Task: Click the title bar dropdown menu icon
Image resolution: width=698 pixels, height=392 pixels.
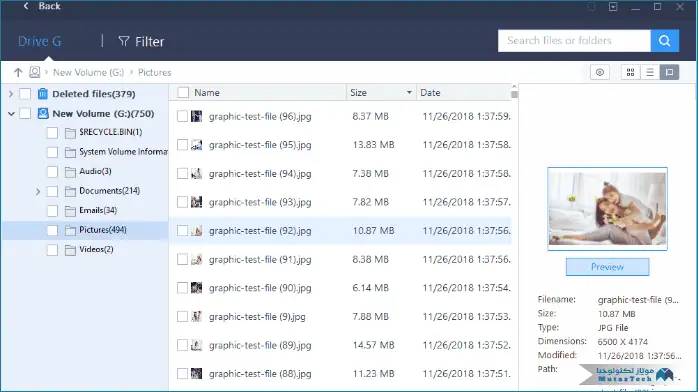Action: 613,7
